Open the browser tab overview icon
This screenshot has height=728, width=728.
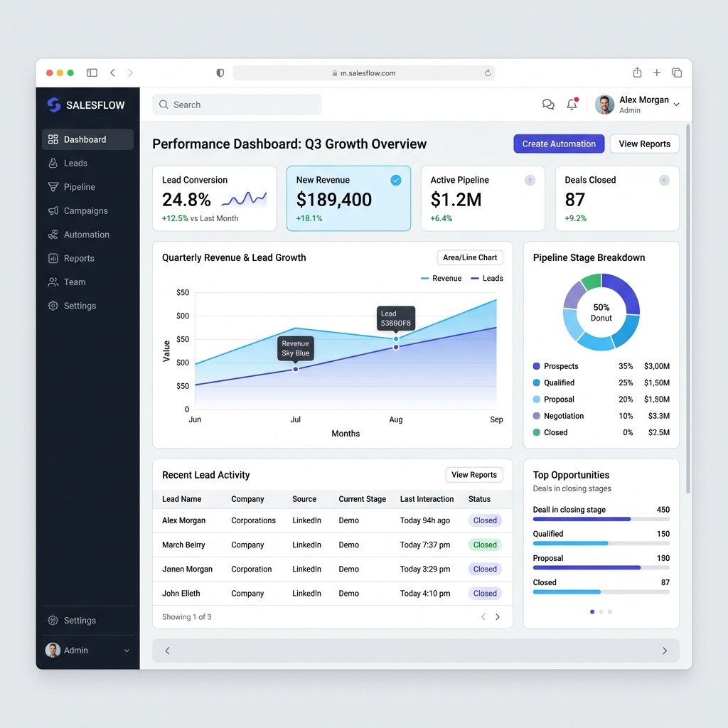(677, 73)
